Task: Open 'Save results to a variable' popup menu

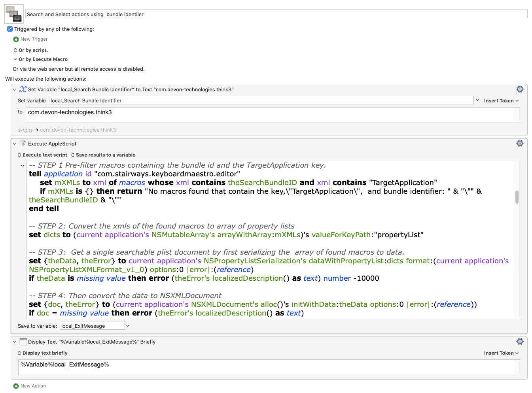Action: point(103,155)
